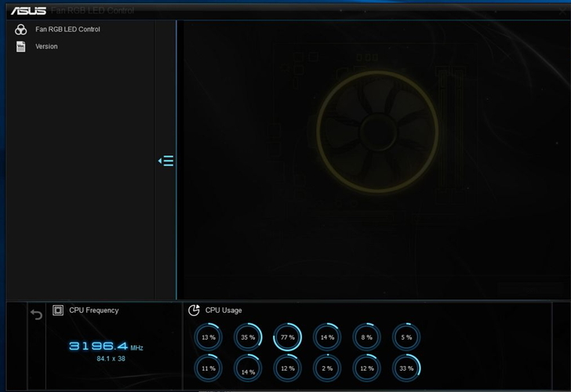This screenshot has width=571, height=392.
Task: Select the 77 % CPU core gauge
Action: pyautogui.click(x=287, y=337)
